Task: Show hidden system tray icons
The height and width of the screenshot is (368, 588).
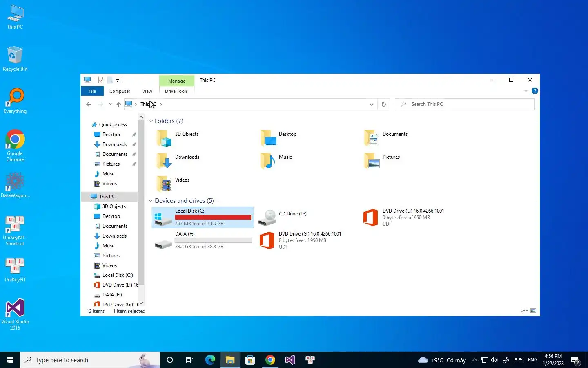Action: click(474, 360)
